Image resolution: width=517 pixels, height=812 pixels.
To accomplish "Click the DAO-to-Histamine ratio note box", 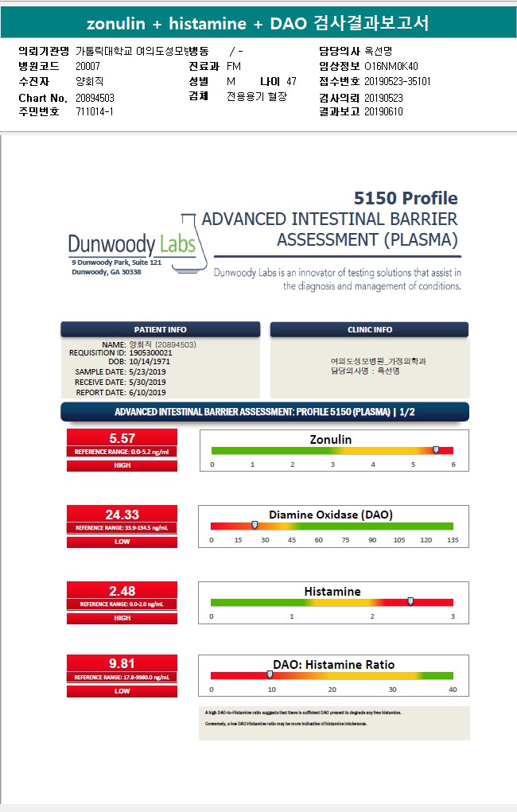I will (334, 723).
